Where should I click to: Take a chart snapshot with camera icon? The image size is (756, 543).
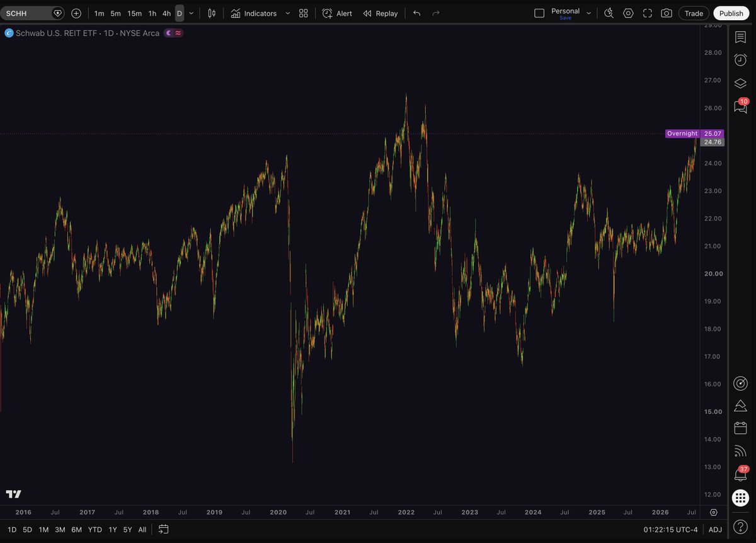tap(667, 13)
